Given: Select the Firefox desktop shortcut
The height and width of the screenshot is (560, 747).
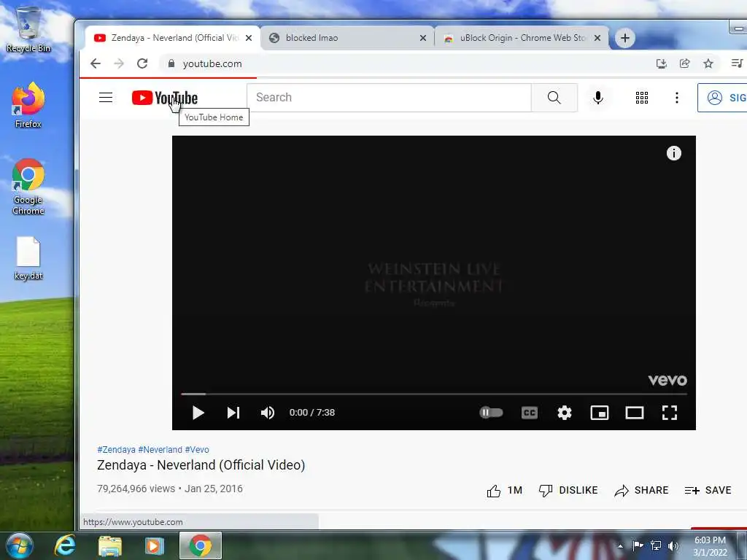Looking at the screenshot, I should (28, 105).
